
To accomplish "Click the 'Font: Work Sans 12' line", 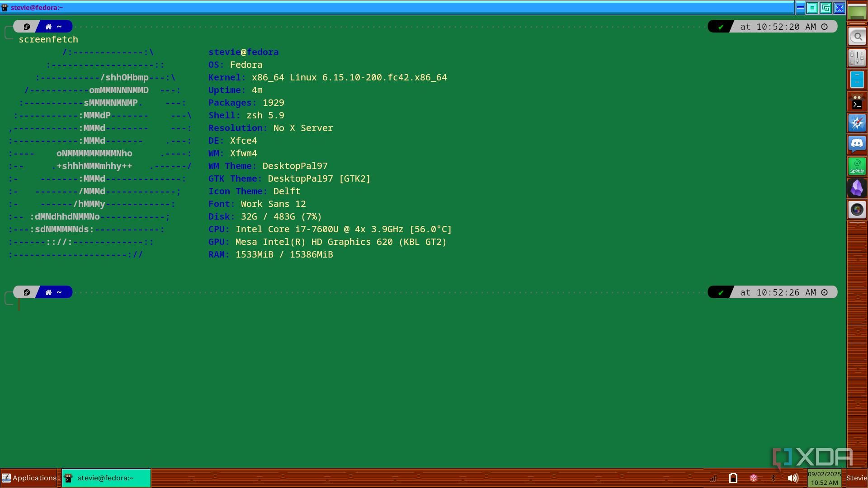I will 257,204.
